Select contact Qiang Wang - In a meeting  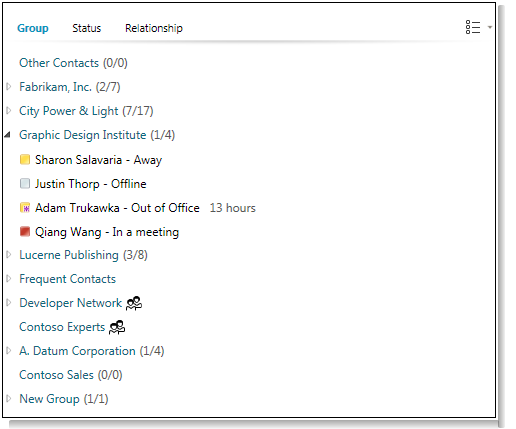tap(107, 232)
